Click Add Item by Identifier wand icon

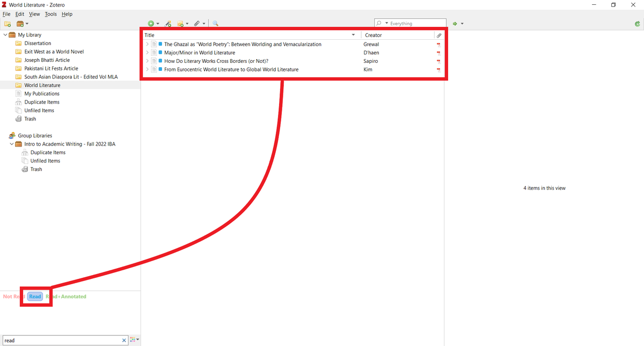coord(169,24)
